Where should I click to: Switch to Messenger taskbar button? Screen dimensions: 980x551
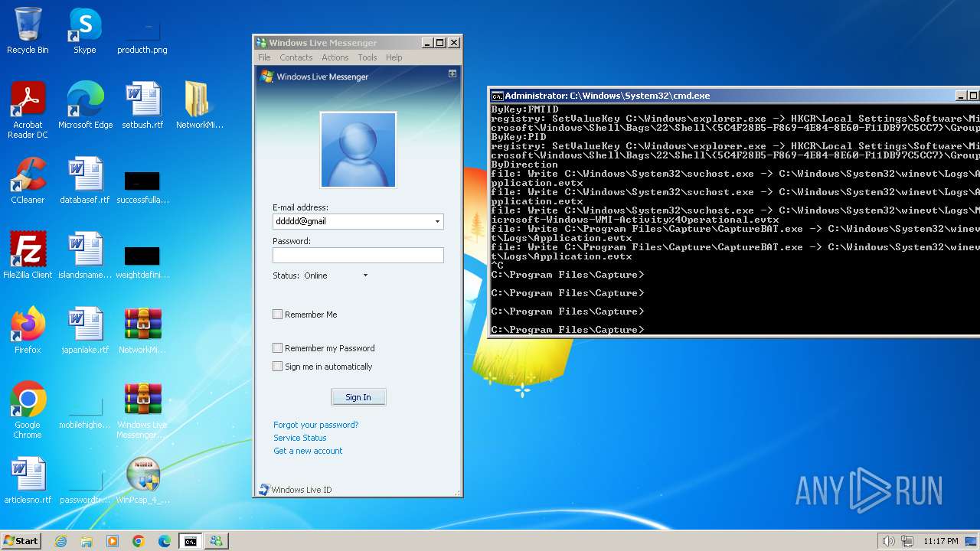(216, 541)
